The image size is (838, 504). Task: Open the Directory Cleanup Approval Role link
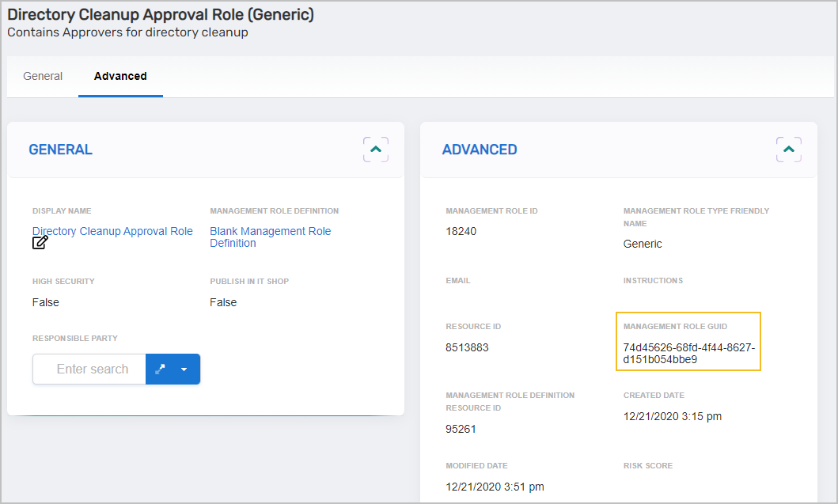[112, 231]
